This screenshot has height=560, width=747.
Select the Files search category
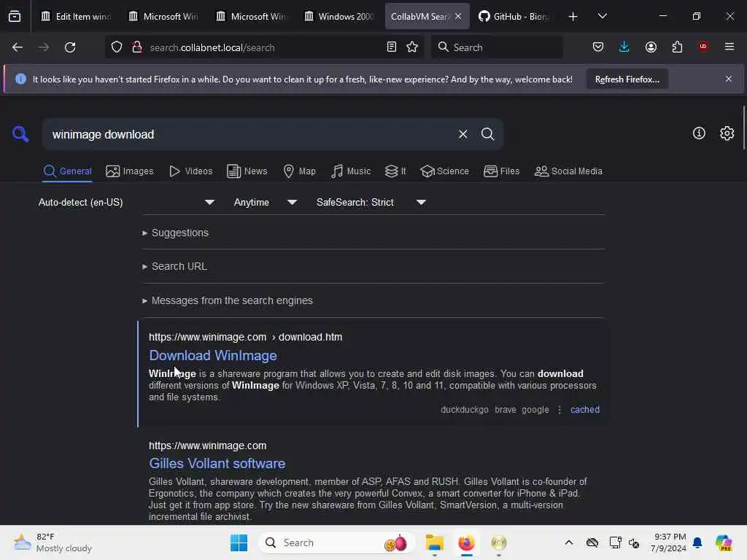coord(501,171)
